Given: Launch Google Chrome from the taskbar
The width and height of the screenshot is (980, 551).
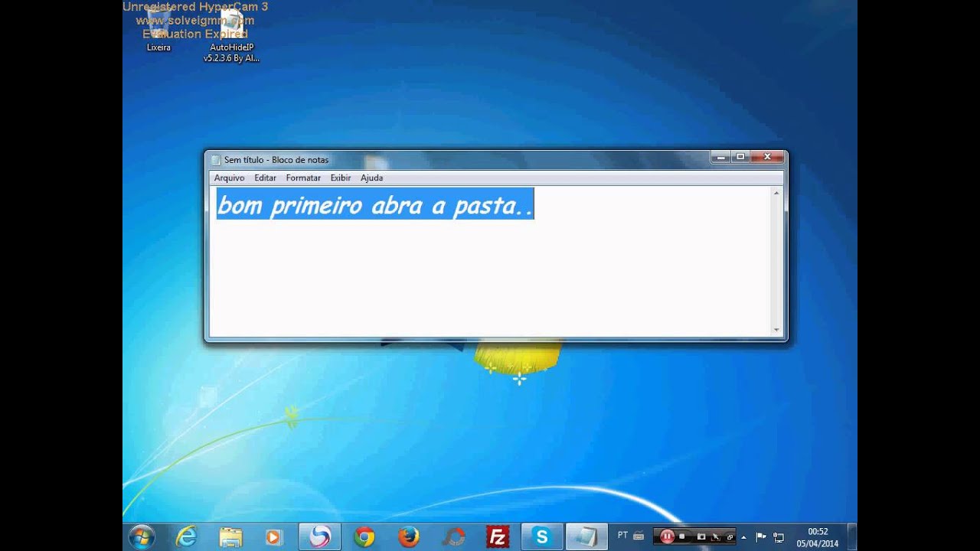Looking at the screenshot, I should 364,537.
